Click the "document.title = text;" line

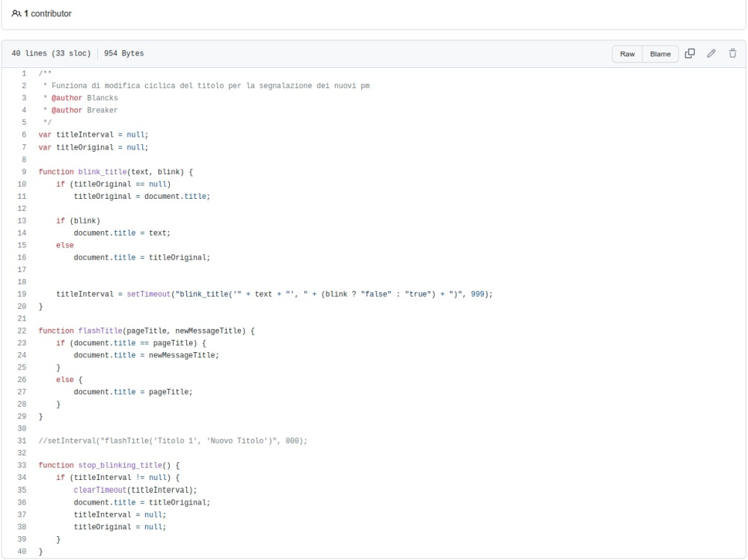click(x=122, y=233)
